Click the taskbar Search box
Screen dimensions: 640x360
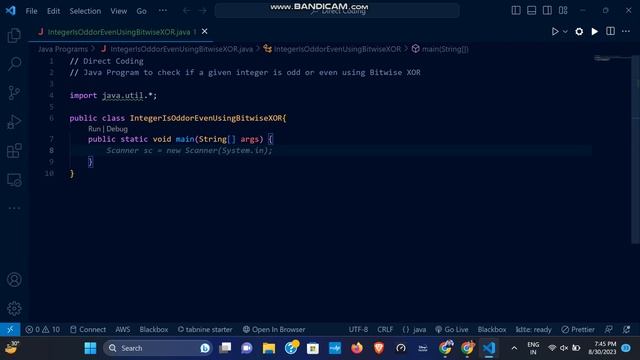158,348
